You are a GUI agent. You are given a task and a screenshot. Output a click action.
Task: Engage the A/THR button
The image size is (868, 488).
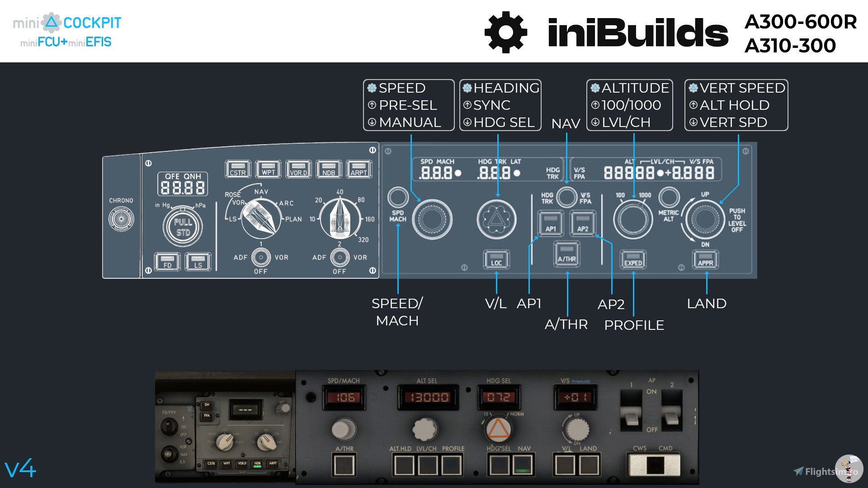point(566,254)
